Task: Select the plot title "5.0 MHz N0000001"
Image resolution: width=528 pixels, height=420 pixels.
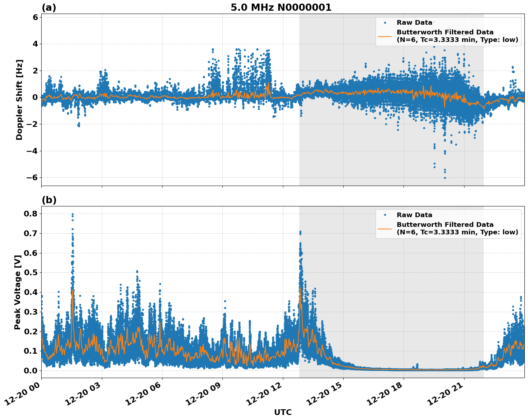Action: click(281, 8)
